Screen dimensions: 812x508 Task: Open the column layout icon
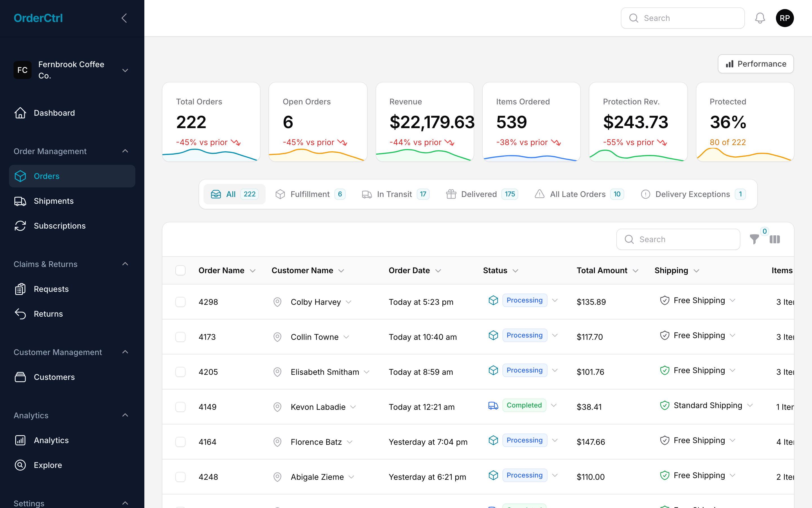pyautogui.click(x=775, y=239)
